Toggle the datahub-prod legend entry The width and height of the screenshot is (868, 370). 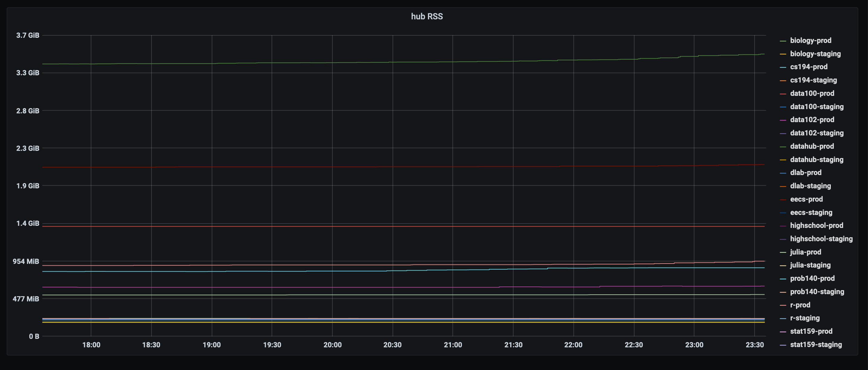pos(812,146)
